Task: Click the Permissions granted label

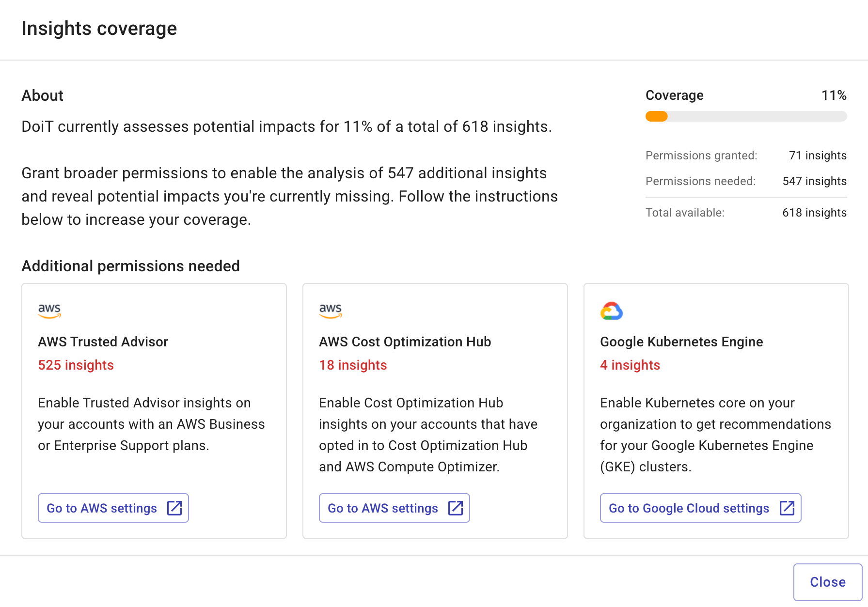Action: (701, 156)
